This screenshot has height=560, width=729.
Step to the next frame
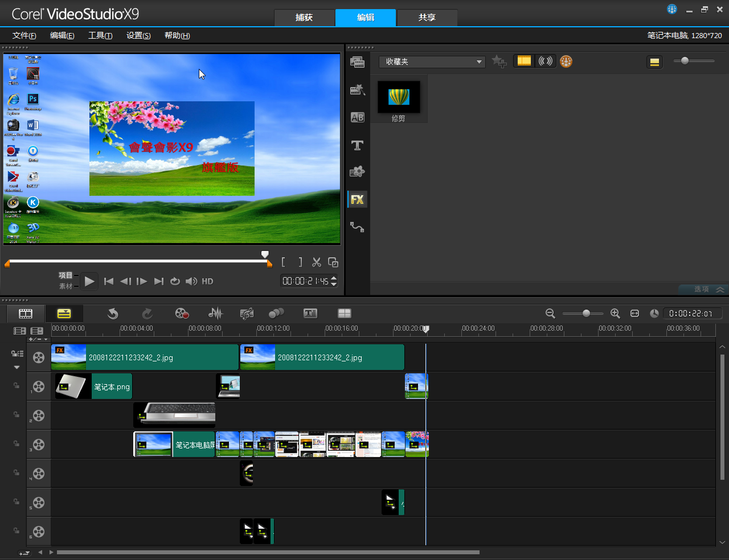142,281
